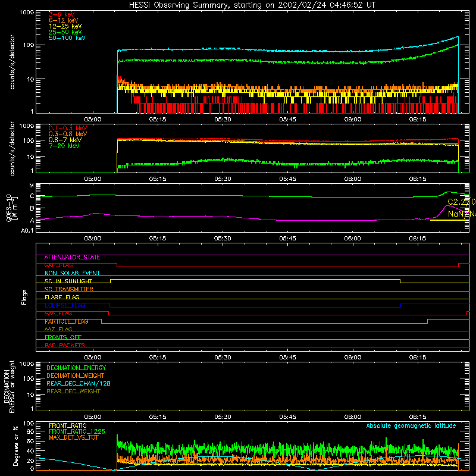Click 'counts/s/detector' axis title of MeV panel

pyautogui.click(x=12, y=149)
